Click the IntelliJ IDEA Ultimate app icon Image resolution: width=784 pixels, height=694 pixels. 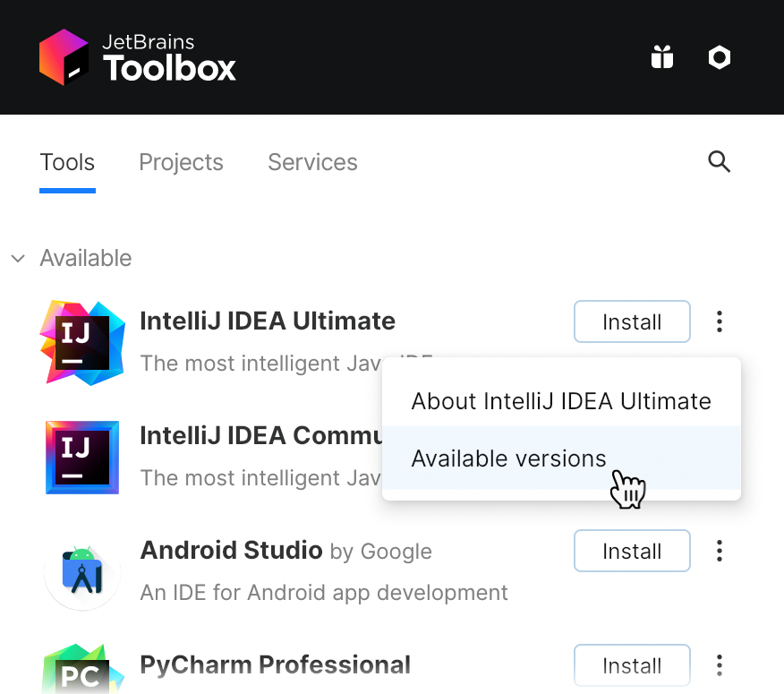coord(81,341)
